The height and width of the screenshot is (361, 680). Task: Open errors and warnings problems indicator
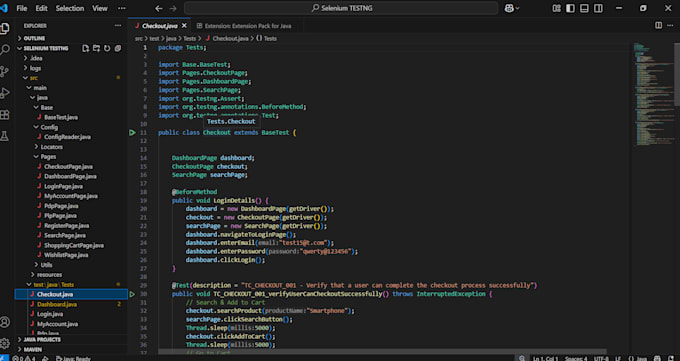pos(24,358)
